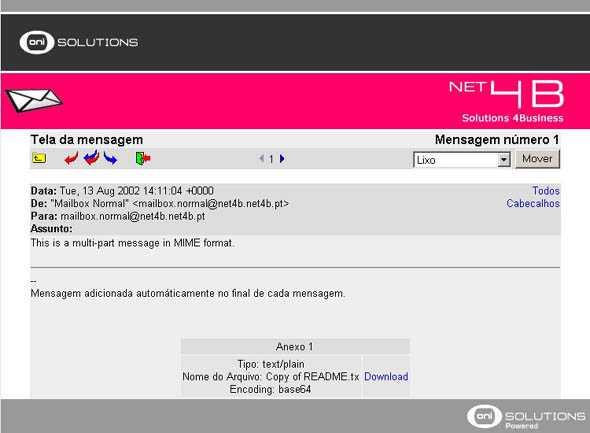
Task: Click the oni Solutions logo in the header
Action: 79,42
